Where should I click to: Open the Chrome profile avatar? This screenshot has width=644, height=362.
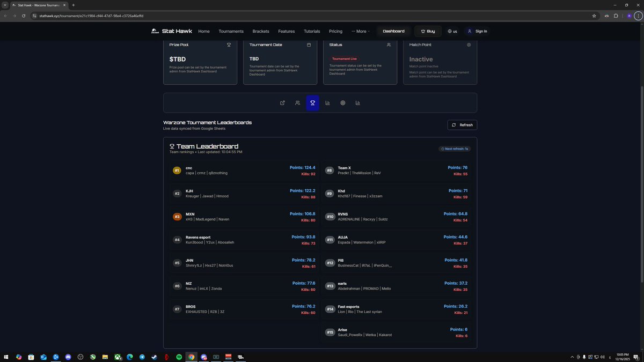tap(629, 16)
